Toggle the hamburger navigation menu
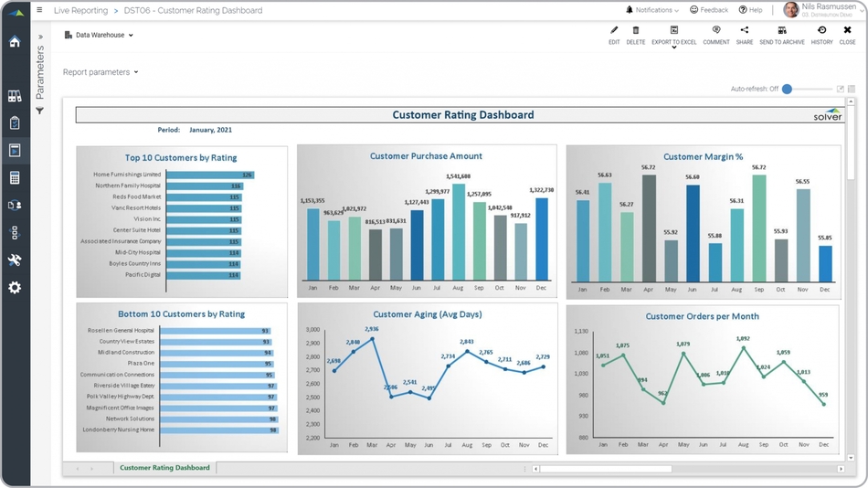This screenshot has height=488, width=868. (39, 10)
